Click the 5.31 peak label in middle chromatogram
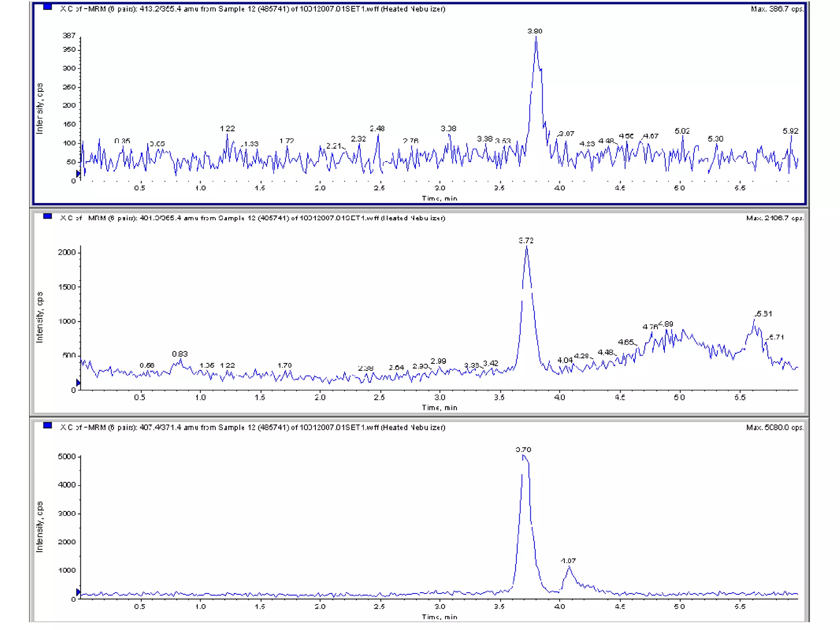 click(x=764, y=314)
